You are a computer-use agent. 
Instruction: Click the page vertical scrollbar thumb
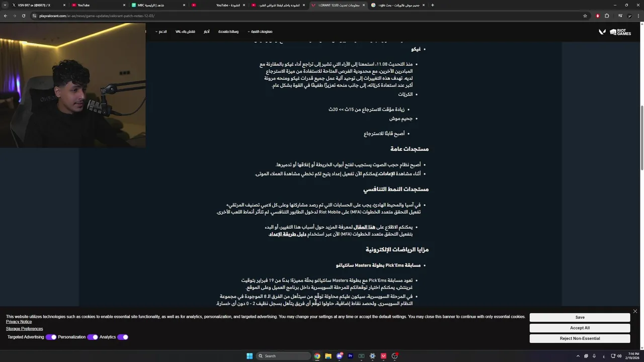[641, 139]
